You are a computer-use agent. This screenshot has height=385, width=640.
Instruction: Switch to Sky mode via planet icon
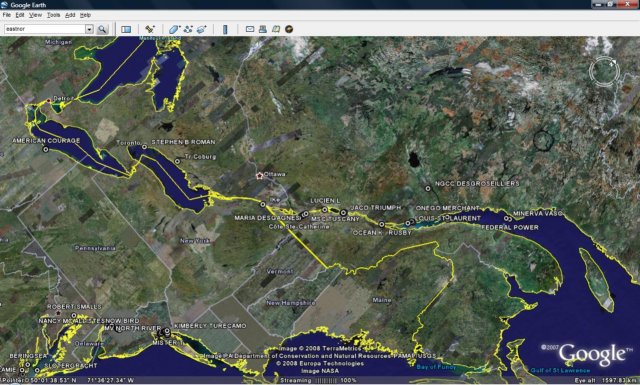tap(289, 29)
